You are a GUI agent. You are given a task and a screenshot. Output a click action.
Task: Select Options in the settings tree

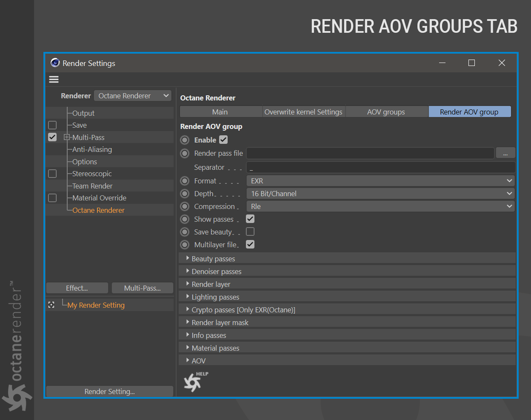(x=85, y=162)
